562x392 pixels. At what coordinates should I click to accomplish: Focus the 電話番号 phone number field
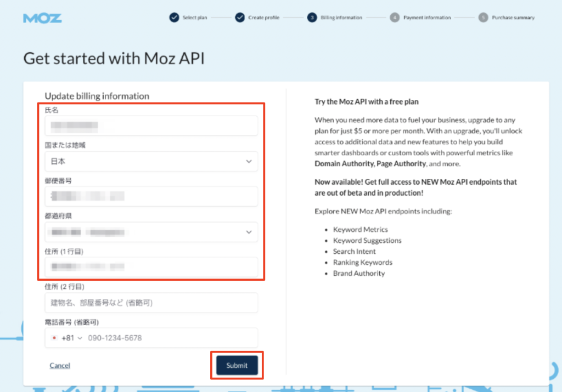170,338
